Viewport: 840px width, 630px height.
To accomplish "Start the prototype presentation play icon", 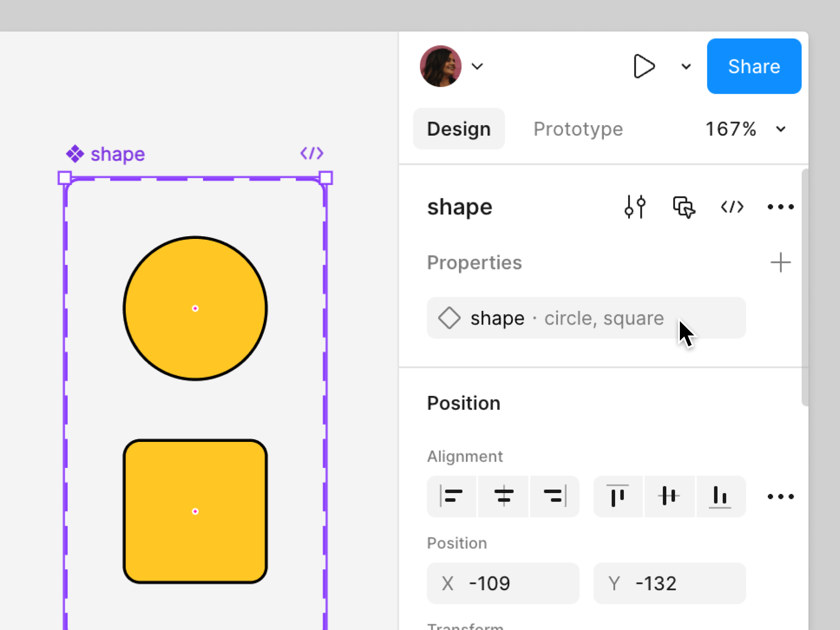I will (644, 66).
